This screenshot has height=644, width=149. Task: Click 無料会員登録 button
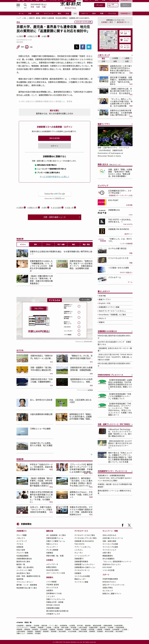point(55,138)
